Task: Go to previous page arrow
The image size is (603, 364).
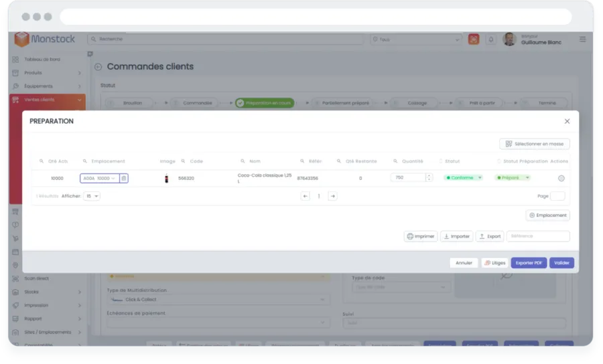Action: [306, 196]
